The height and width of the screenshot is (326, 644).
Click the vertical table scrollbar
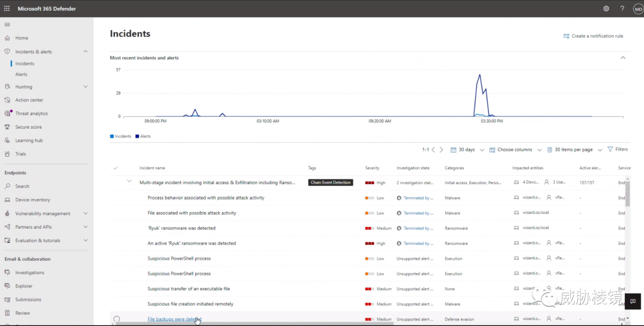[x=627, y=193]
